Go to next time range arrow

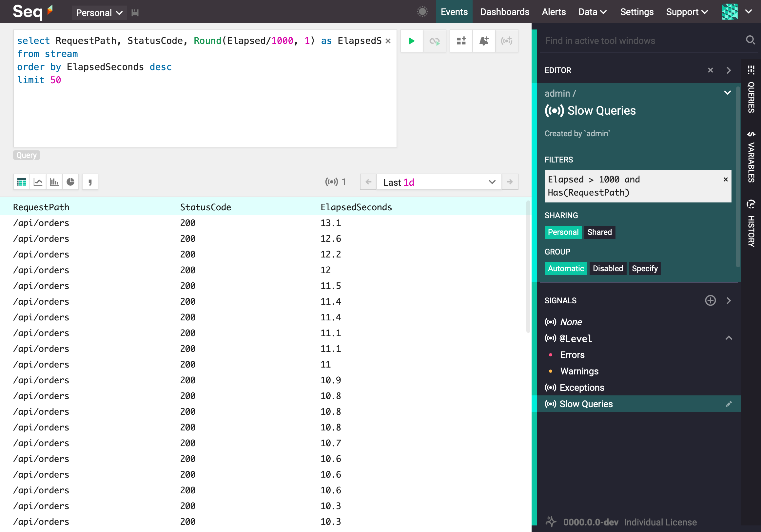pos(510,182)
